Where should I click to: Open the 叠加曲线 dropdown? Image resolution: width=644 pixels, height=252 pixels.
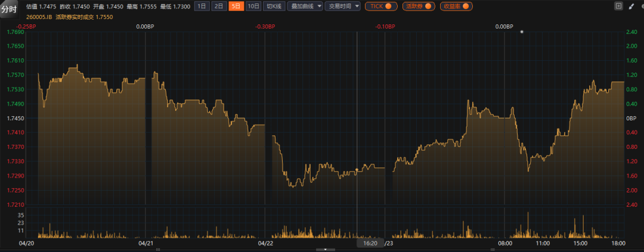coord(305,6)
